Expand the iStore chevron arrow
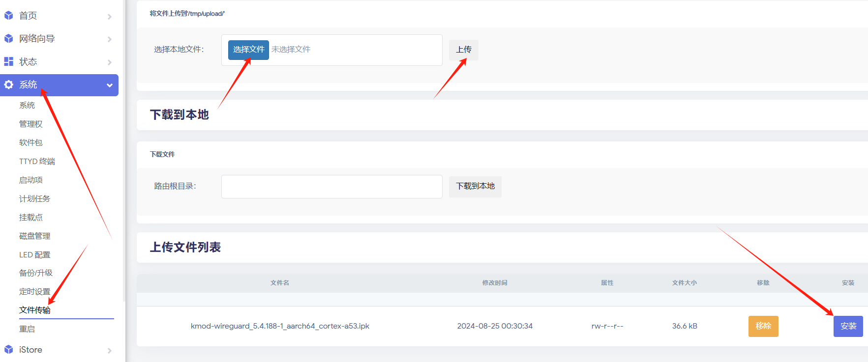 coord(109,351)
